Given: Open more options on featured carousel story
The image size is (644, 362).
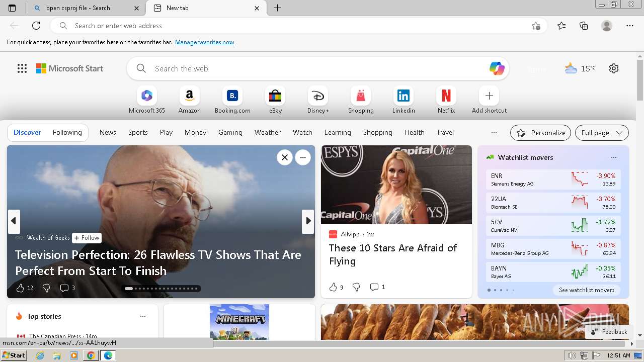Looking at the screenshot, I should 303,157.
